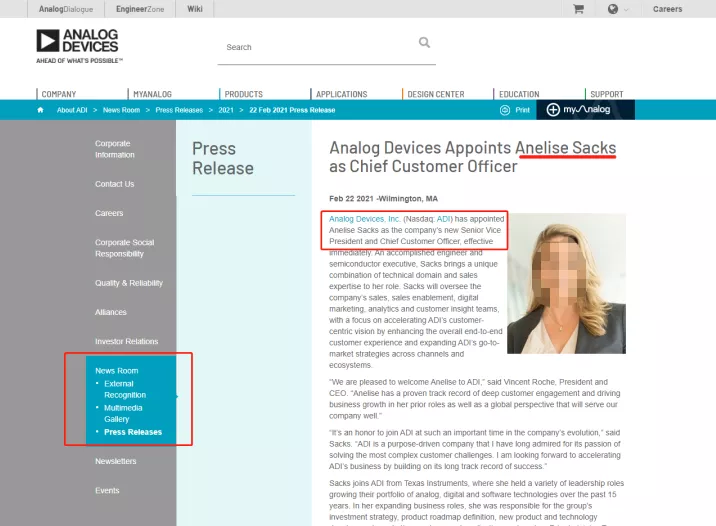This screenshot has width=716, height=526.
Task: Click the 'Press Release' section heading
Action: click(223, 158)
